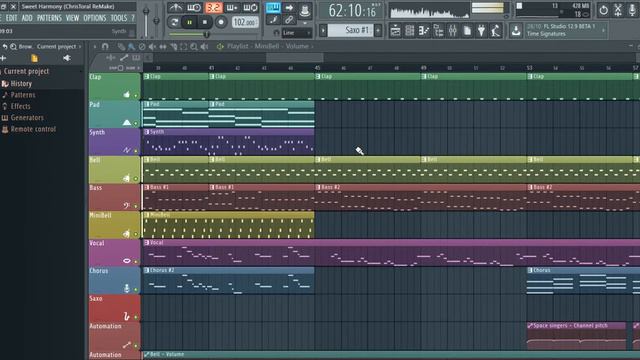Screen dimensions: 640x360
Task: Click the undo history circular arrow icon
Action: 603,10
